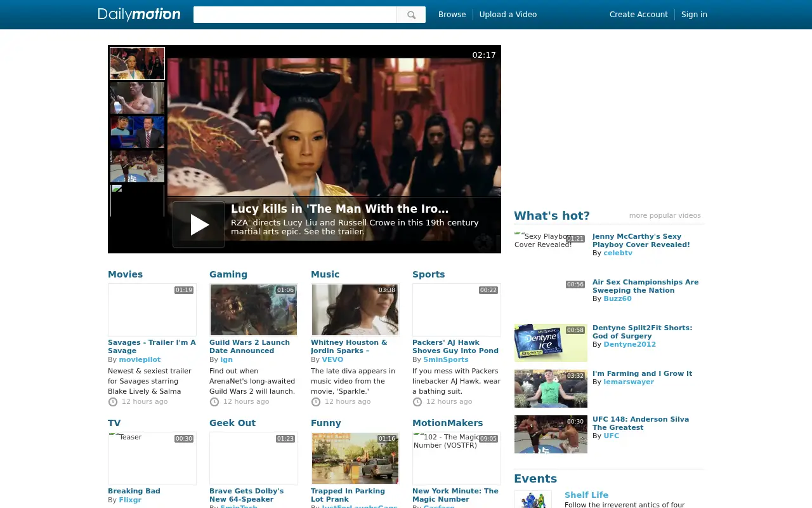Screen dimensions: 812x508
Task: Open the Guild Wars 2 video thumbnail
Action: click(x=254, y=310)
